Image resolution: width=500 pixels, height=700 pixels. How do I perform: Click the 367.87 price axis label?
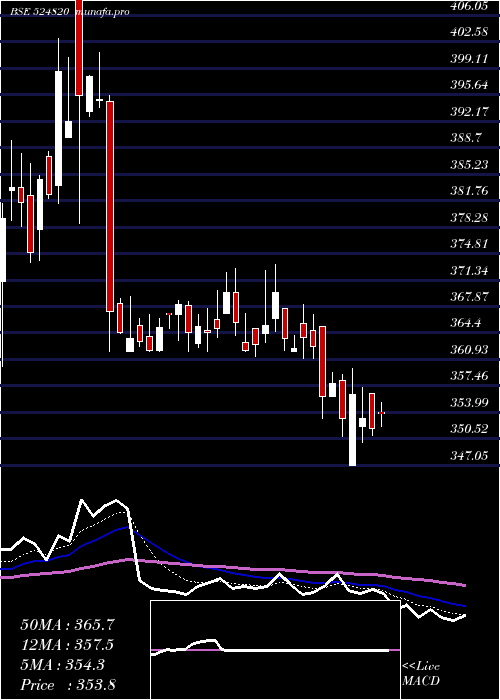point(468,297)
